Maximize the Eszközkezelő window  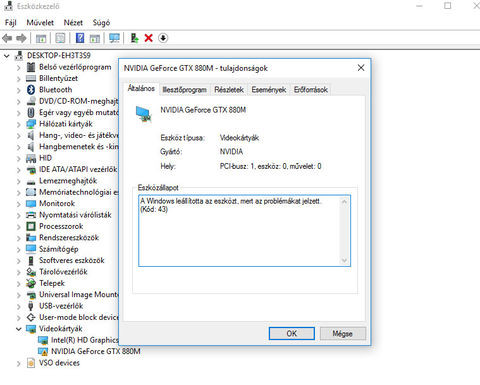(x=448, y=6)
